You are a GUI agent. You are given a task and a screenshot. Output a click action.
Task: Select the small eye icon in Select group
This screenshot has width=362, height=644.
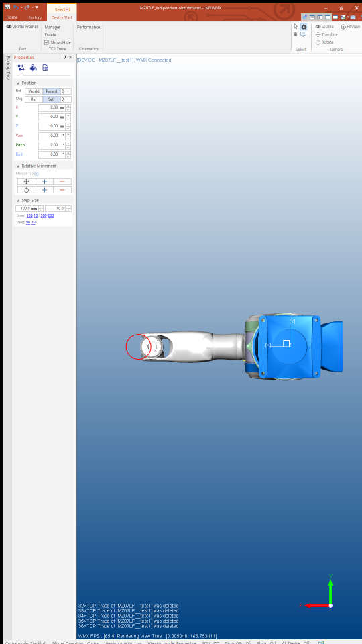click(296, 34)
